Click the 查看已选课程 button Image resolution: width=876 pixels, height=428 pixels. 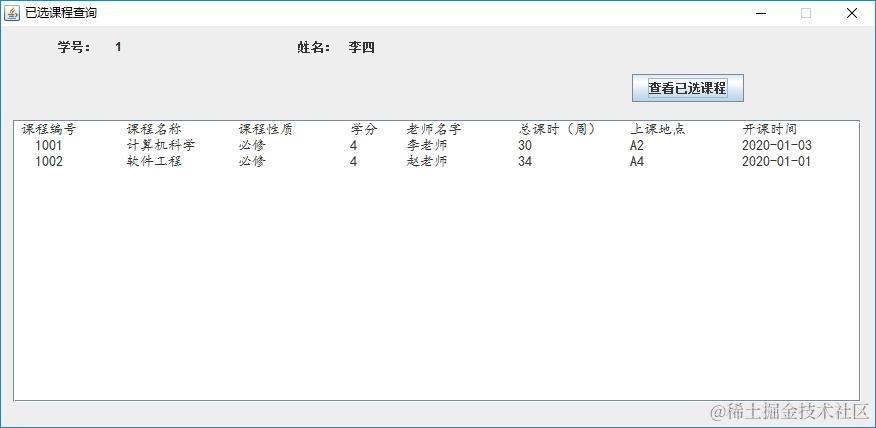[x=688, y=88]
